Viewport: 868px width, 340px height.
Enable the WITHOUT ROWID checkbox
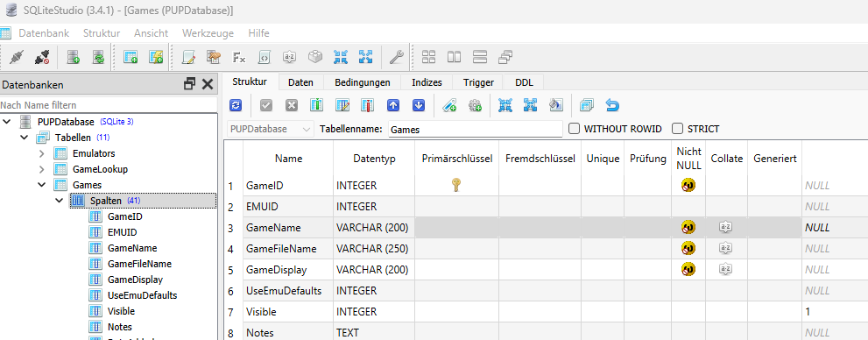click(x=575, y=129)
